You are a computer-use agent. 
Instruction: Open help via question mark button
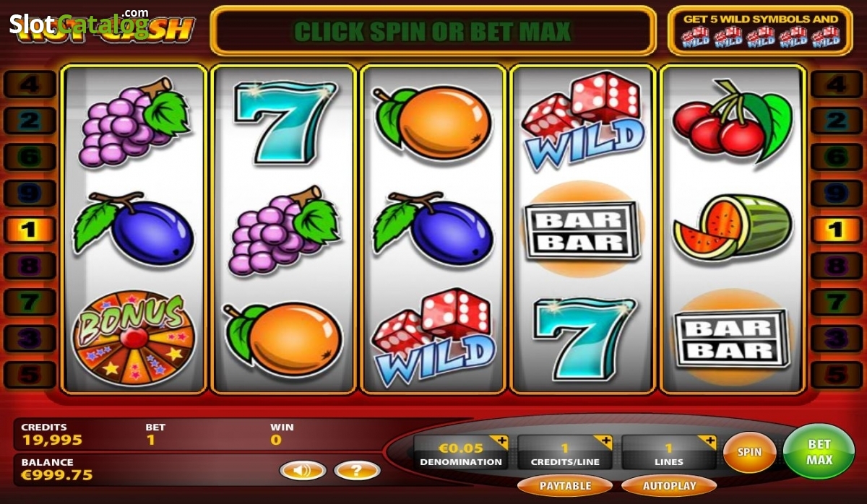click(357, 471)
